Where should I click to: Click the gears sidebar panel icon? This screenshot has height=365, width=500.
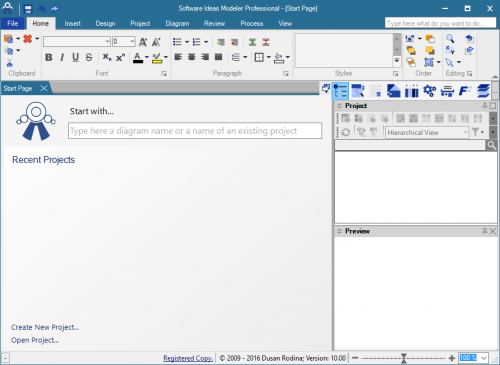429,91
